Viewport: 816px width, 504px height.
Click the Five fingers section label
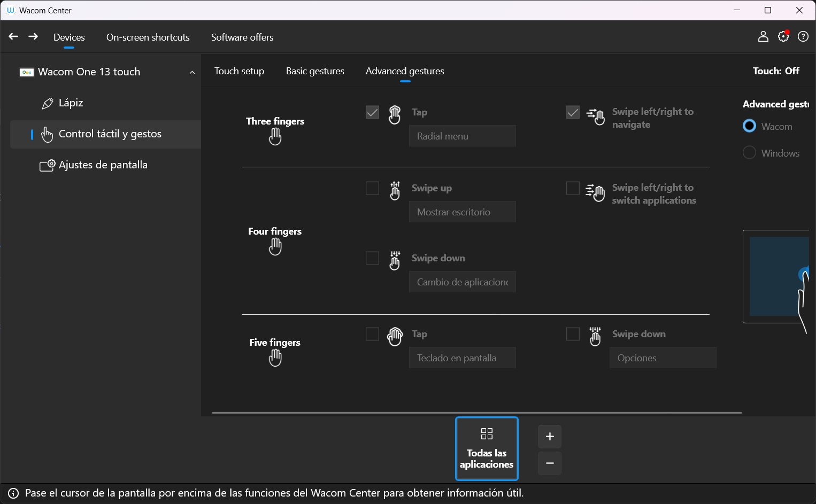(x=275, y=343)
